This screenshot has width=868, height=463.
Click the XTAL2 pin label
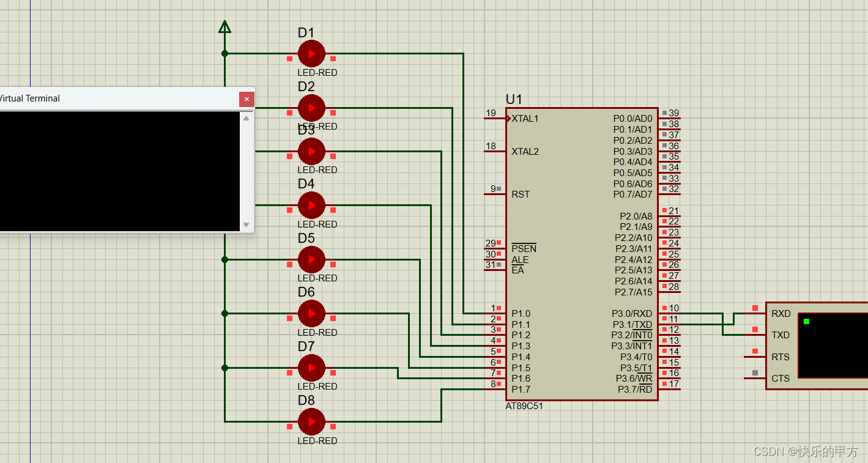525,151
